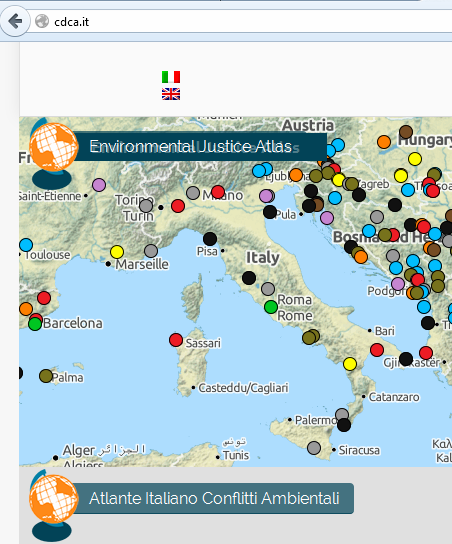Select the black marker west of Pula
This screenshot has height=544, width=452.
tap(270, 212)
